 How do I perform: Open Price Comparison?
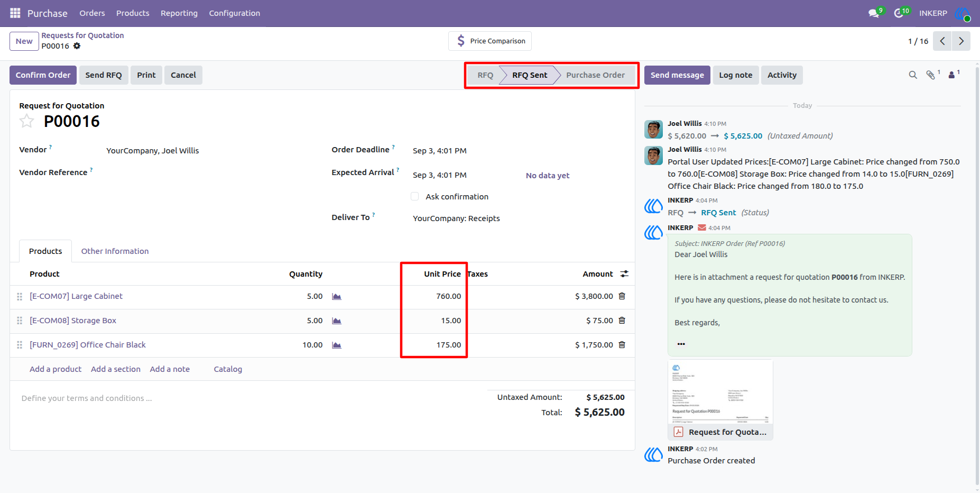[490, 41]
